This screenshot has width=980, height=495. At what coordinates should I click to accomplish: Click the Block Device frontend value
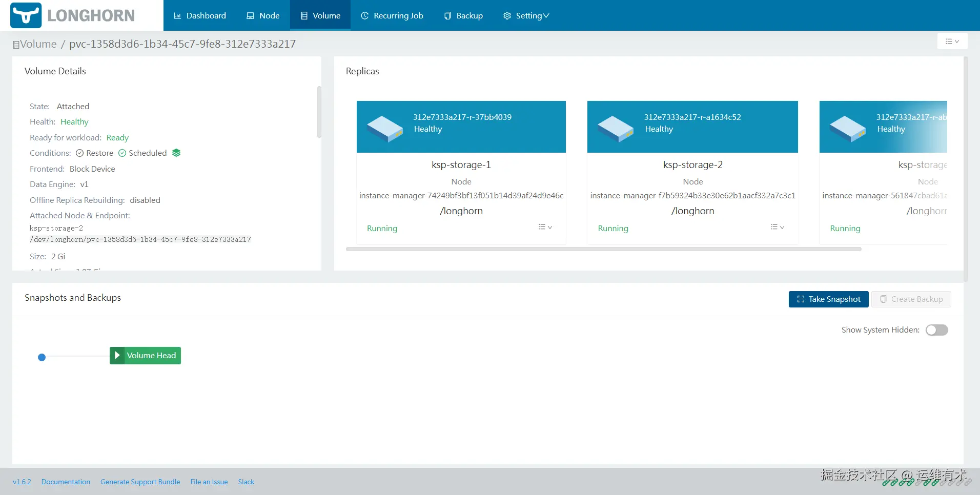point(92,169)
